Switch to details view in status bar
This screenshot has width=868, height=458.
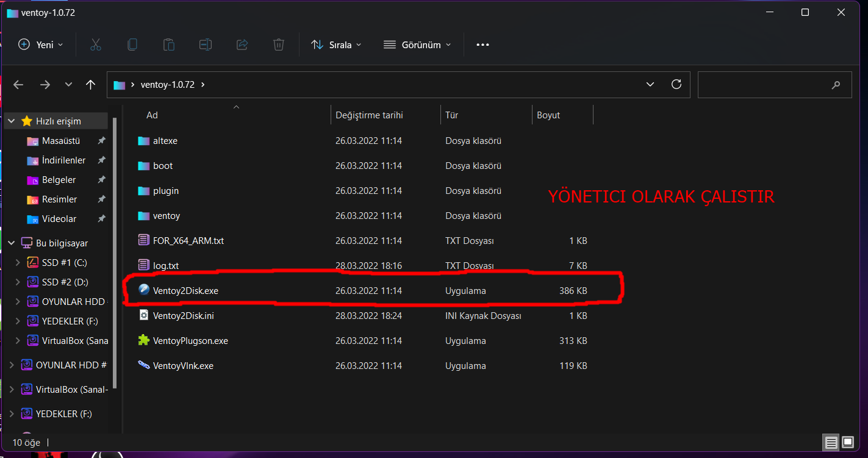(x=831, y=442)
